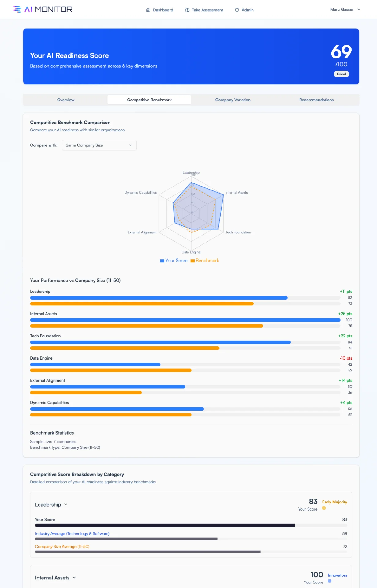Click the blue Your Score legend square

[x=162, y=261]
